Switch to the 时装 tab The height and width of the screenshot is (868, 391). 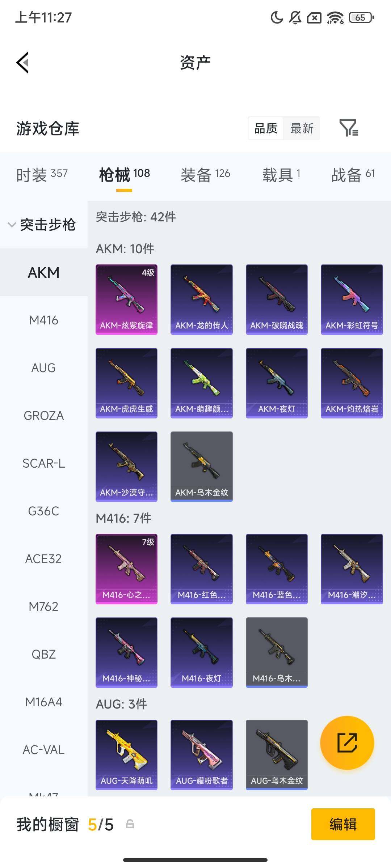(42, 175)
